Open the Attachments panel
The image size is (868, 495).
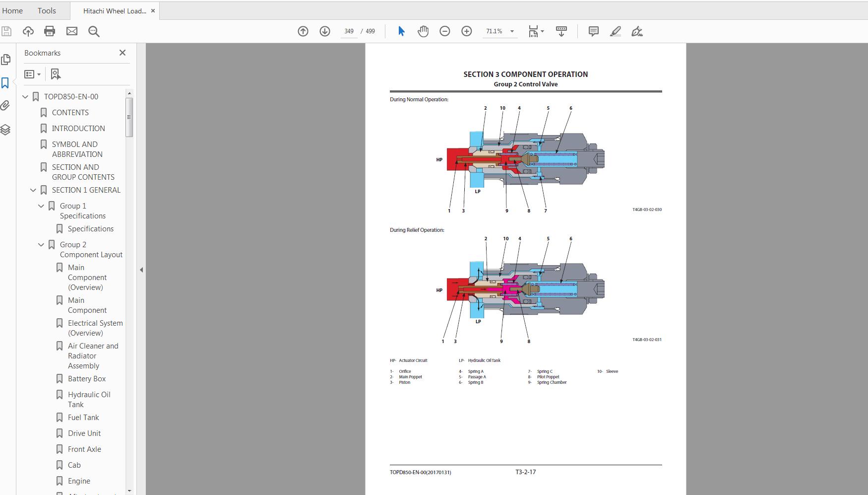pos(6,106)
